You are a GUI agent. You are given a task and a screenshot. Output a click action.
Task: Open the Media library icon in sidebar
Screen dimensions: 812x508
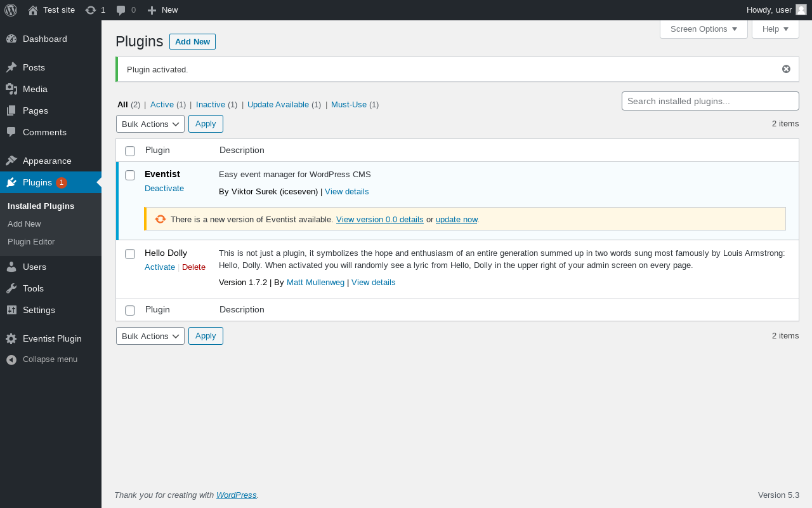coord(11,89)
